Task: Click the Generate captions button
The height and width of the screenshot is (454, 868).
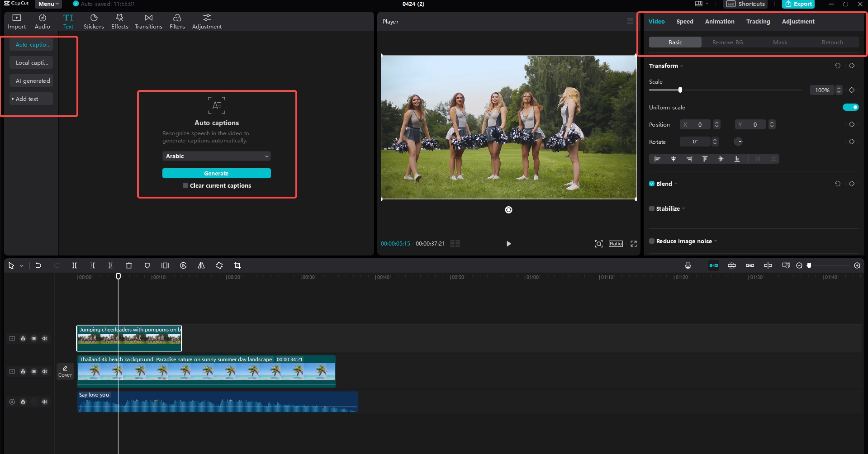Action: point(217,173)
